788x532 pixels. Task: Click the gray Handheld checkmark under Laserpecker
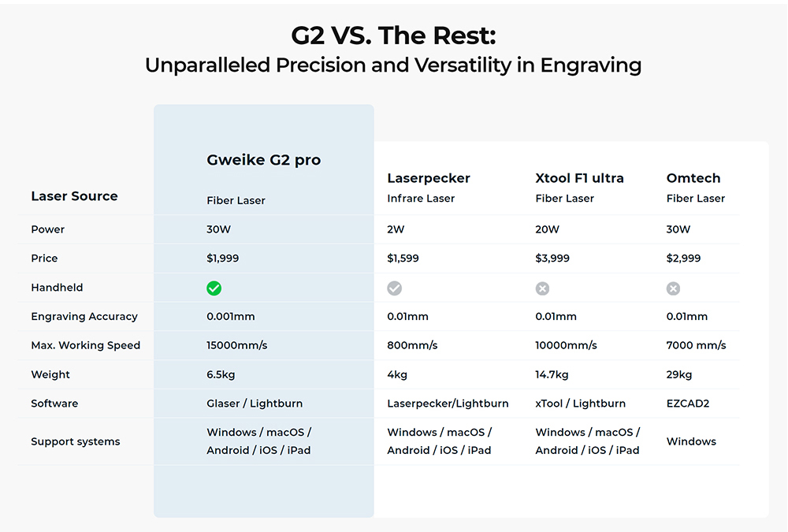[x=394, y=288]
